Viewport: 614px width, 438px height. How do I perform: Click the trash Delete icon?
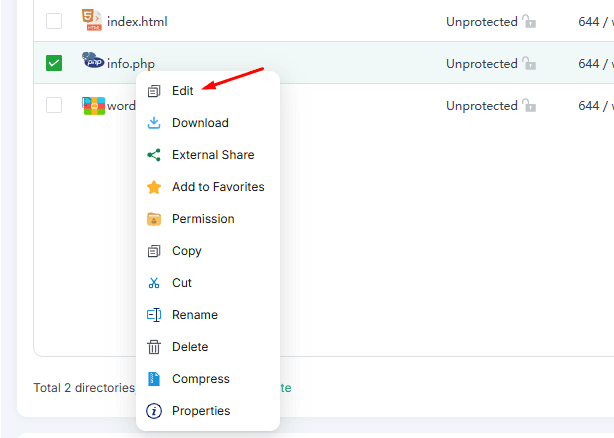[154, 347]
